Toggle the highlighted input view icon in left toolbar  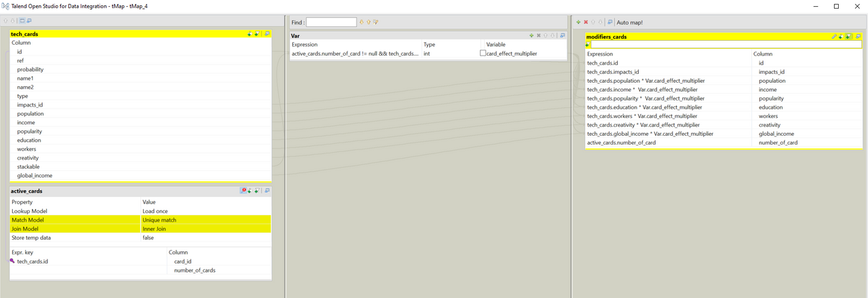tap(22, 20)
